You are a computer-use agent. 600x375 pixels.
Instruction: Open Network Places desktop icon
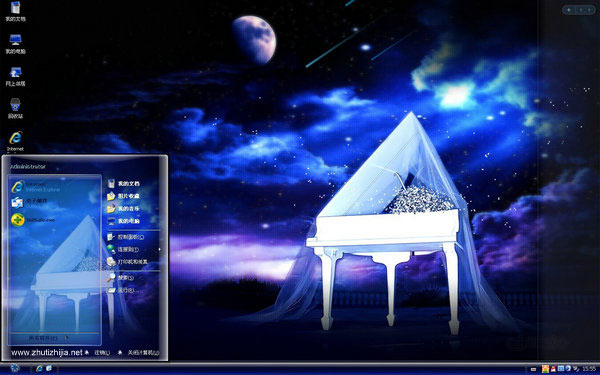click(15, 76)
